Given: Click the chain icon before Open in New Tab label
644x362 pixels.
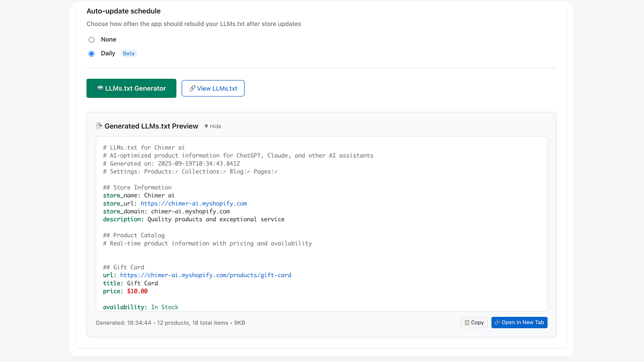Looking at the screenshot, I should click(x=497, y=322).
